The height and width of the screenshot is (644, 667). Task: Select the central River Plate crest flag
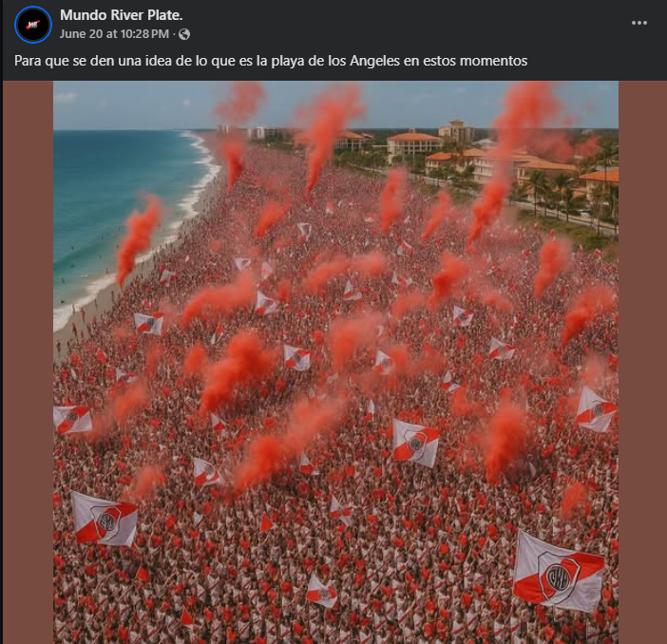(x=415, y=444)
